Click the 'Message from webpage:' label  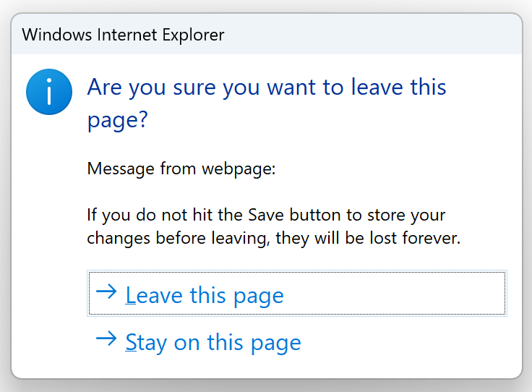[182, 169]
